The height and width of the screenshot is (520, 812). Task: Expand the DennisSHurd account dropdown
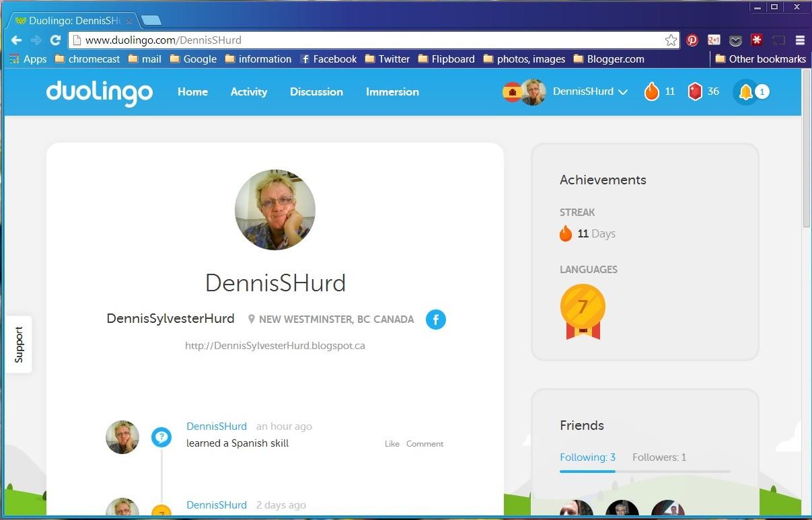(590, 91)
